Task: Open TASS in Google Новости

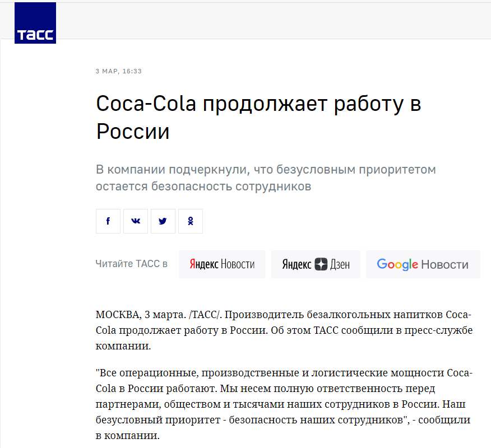Action: 423,264
